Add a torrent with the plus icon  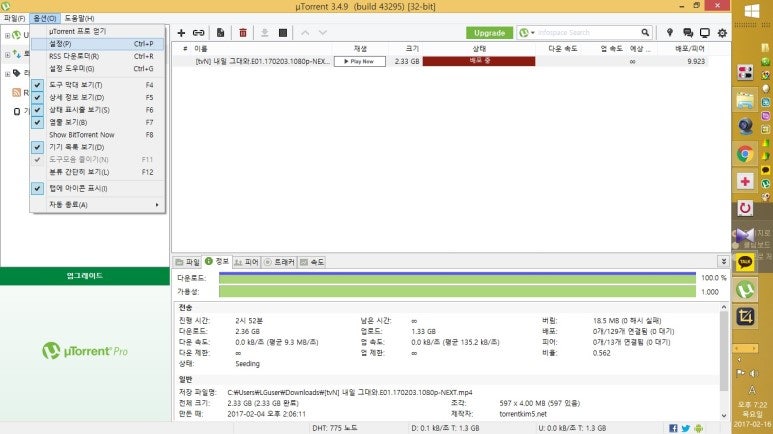pyautogui.click(x=181, y=33)
